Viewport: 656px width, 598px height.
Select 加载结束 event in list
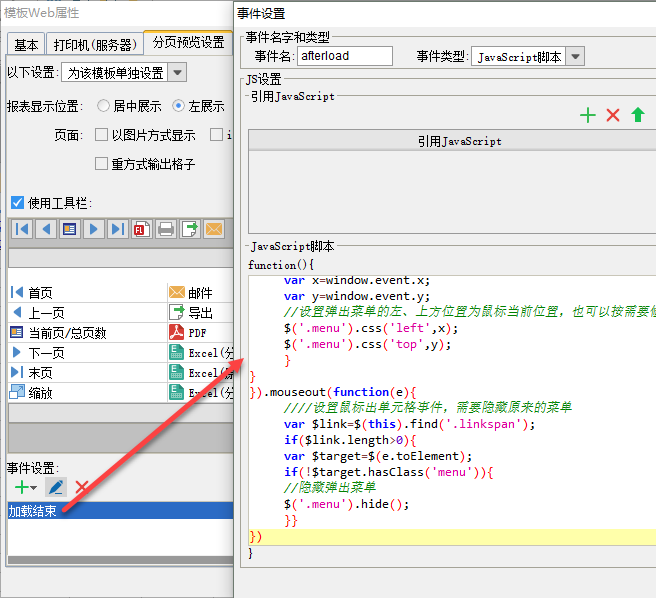pos(120,511)
